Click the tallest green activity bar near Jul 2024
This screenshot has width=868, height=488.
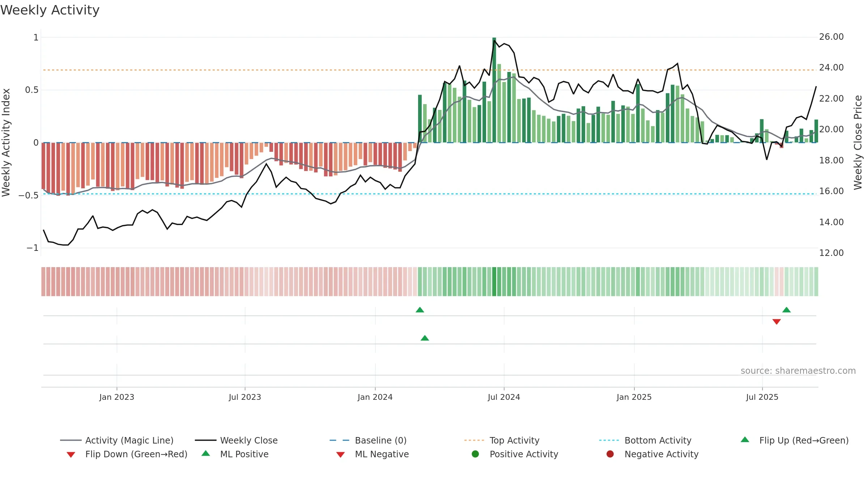(x=494, y=90)
